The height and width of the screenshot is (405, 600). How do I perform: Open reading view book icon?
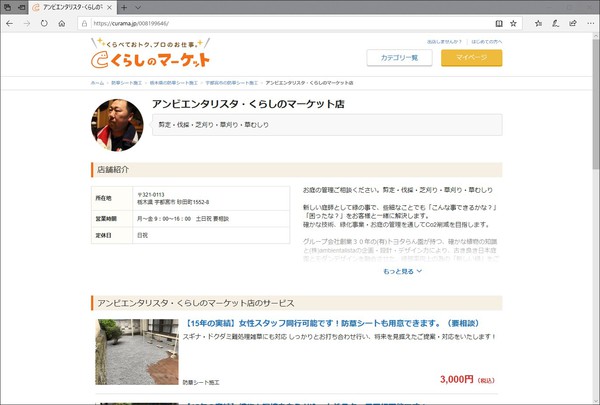pyautogui.click(x=499, y=23)
